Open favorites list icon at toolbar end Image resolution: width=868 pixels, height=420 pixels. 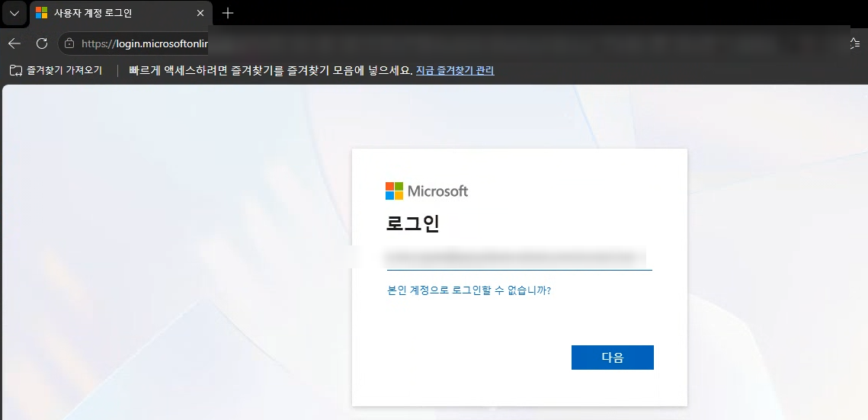click(x=855, y=43)
